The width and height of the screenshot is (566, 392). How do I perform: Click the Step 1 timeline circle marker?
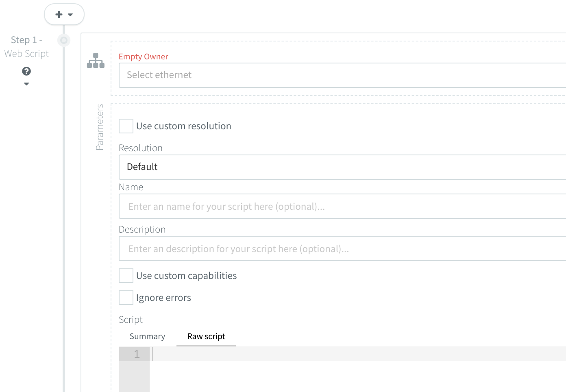click(x=64, y=40)
